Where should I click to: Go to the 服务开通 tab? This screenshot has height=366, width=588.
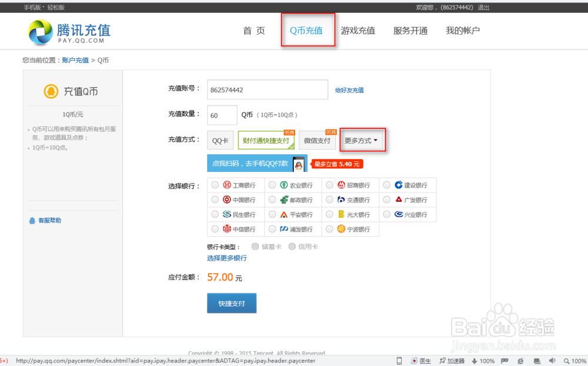click(410, 31)
